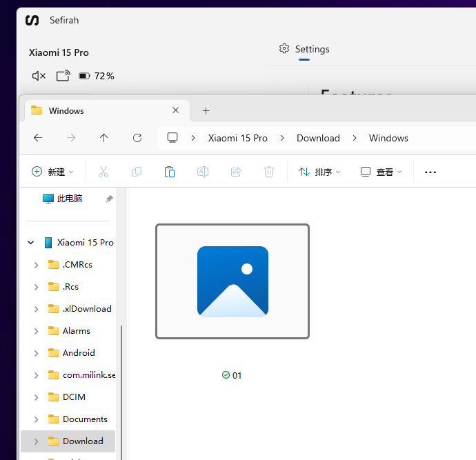The height and width of the screenshot is (460, 476).
Task: Go up one folder level
Action: tap(103, 138)
